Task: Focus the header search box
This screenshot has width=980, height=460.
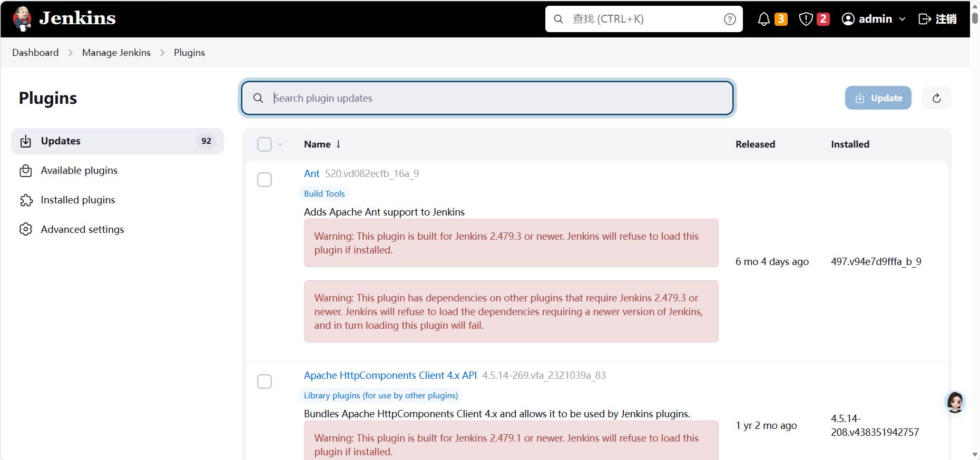Action: (644, 19)
